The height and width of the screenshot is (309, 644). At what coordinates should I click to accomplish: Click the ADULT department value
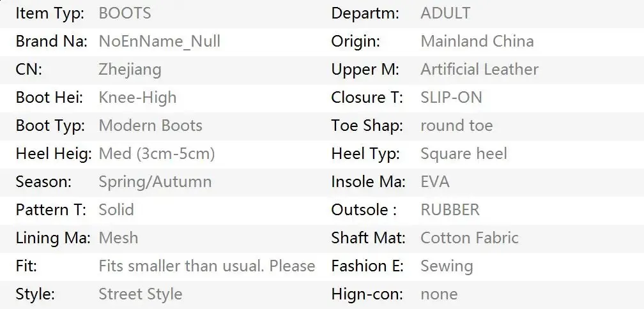(x=445, y=13)
